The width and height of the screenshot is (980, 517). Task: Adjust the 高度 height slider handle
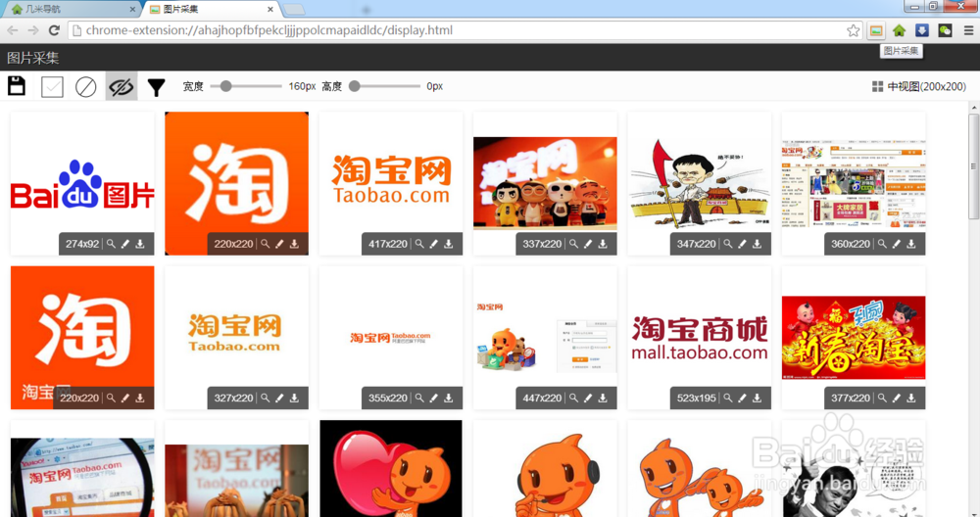[x=355, y=86]
